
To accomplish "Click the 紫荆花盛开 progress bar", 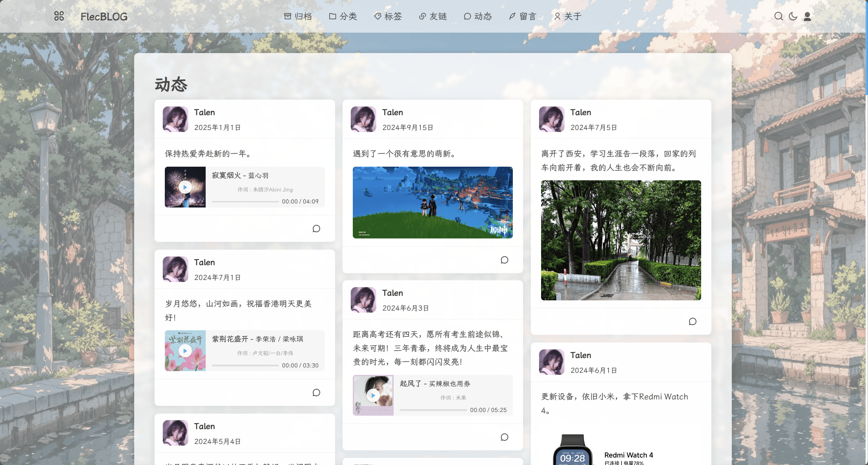I will coord(246,365).
